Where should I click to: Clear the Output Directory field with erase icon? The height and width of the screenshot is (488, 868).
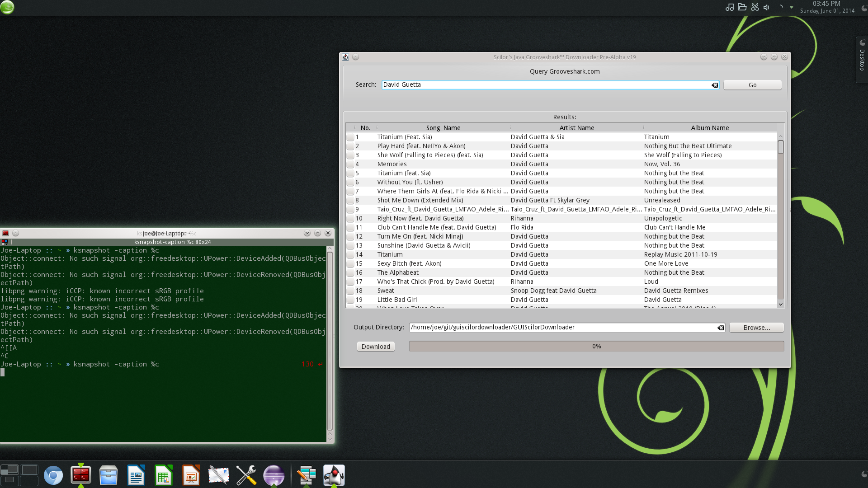[x=721, y=328]
